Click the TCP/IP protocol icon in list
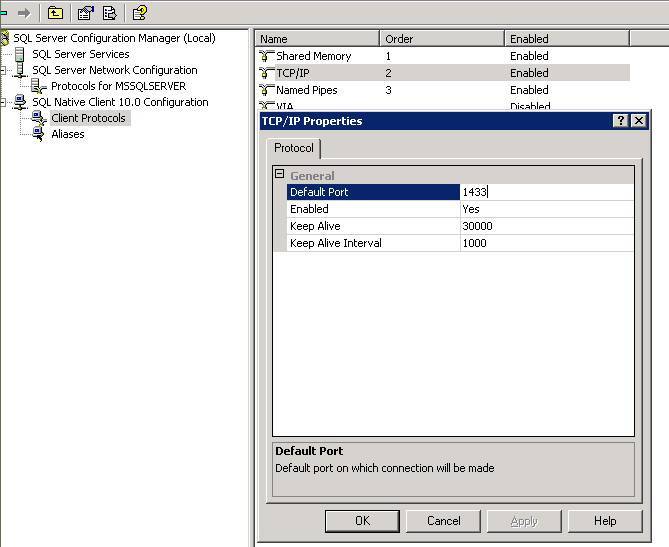This screenshot has width=669, height=547. click(266, 73)
